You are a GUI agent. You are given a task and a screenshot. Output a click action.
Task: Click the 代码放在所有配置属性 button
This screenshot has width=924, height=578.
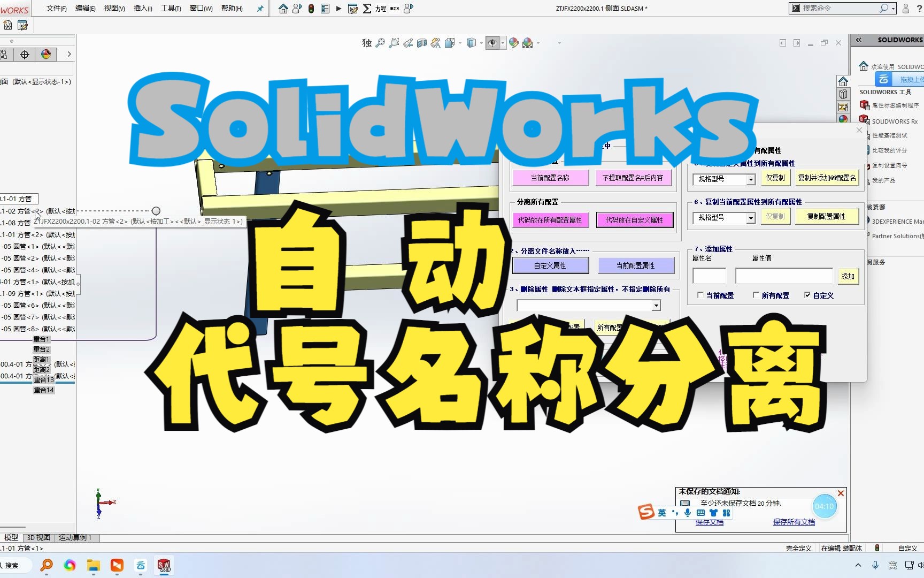coord(550,220)
